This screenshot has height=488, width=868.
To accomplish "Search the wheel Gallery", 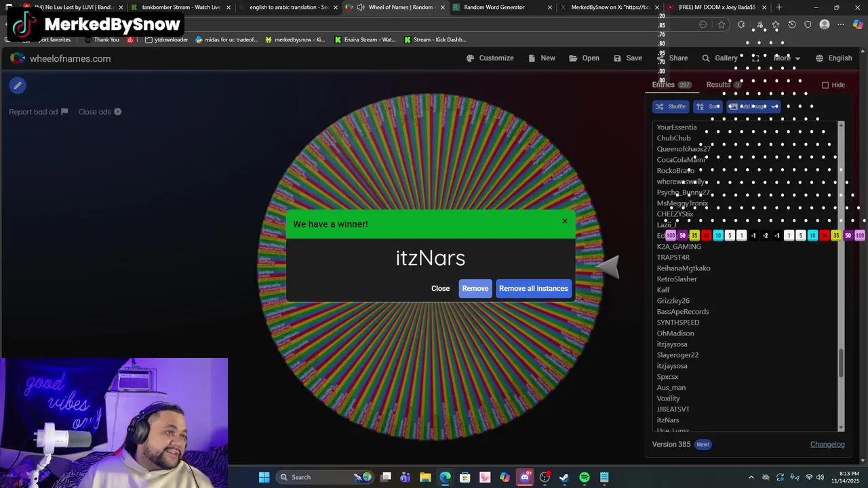I will point(719,58).
